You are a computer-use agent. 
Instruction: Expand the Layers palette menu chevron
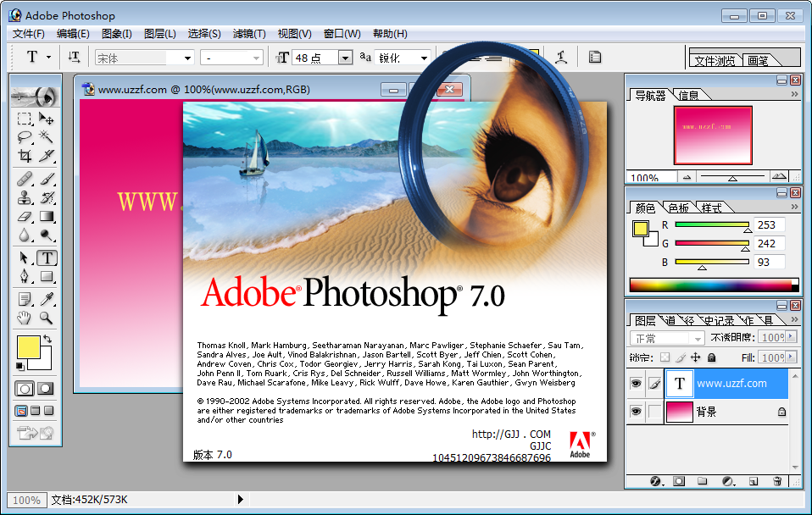[x=794, y=319]
